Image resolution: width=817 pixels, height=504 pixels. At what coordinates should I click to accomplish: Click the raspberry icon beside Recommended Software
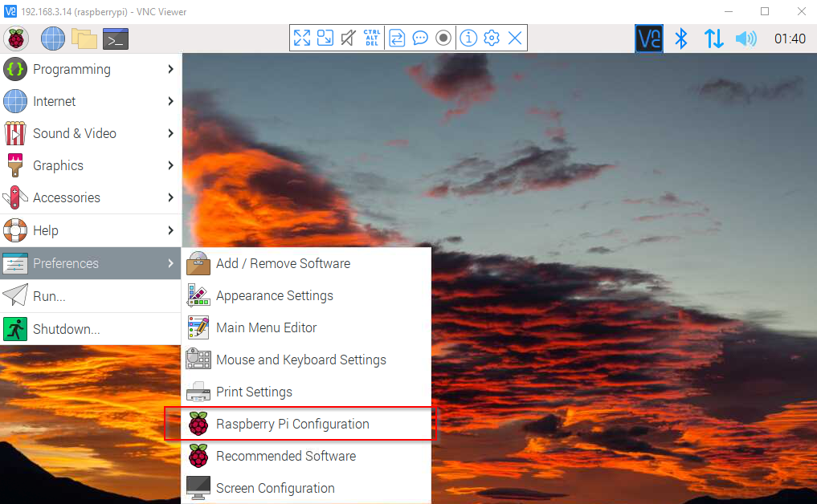(x=198, y=456)
